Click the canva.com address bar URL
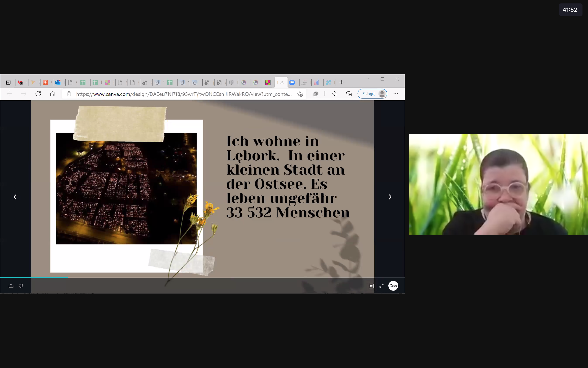 [x=184, y=94]
